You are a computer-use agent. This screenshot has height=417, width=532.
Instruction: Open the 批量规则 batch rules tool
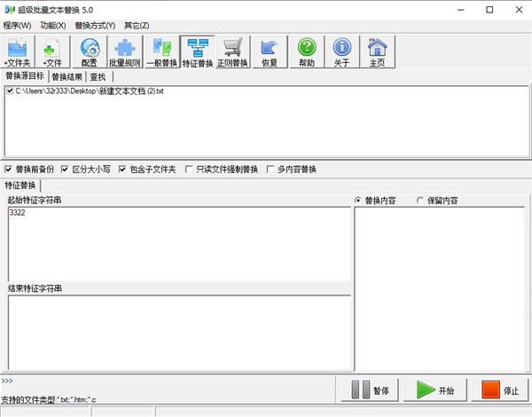point(125,51)
